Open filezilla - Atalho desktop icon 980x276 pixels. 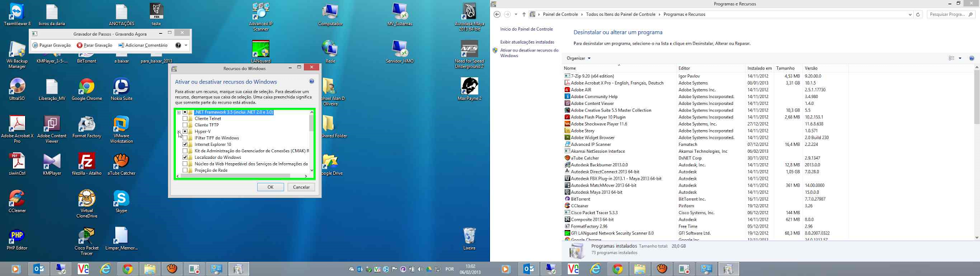pos(86,164)
